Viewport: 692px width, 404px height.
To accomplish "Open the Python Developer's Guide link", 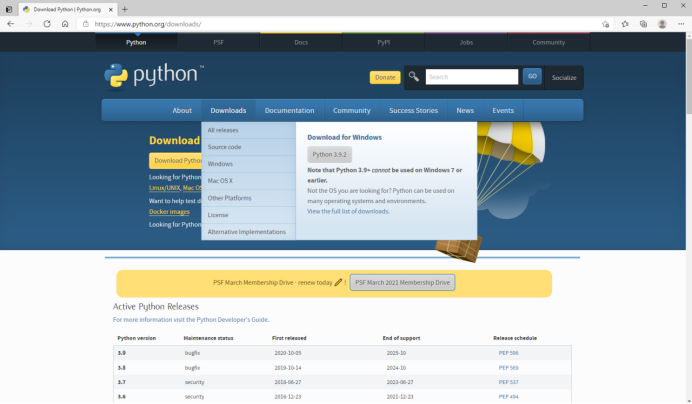I will (x=233, y=320).
